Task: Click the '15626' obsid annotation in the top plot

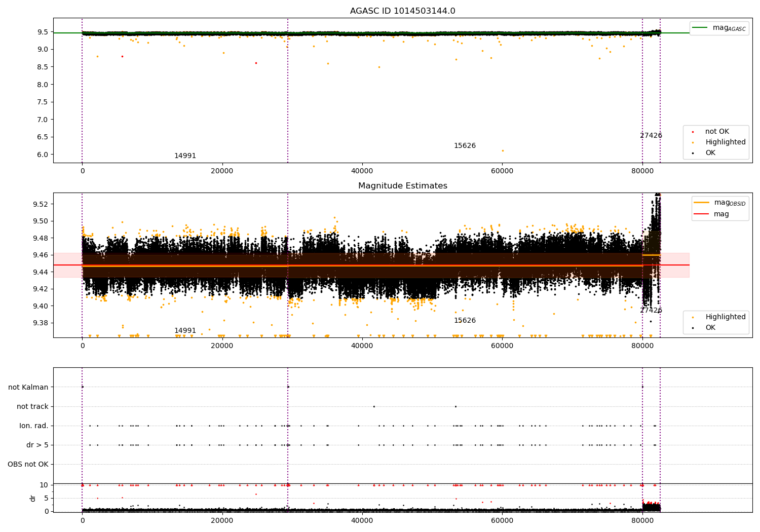Action: (x=465, y=146)
